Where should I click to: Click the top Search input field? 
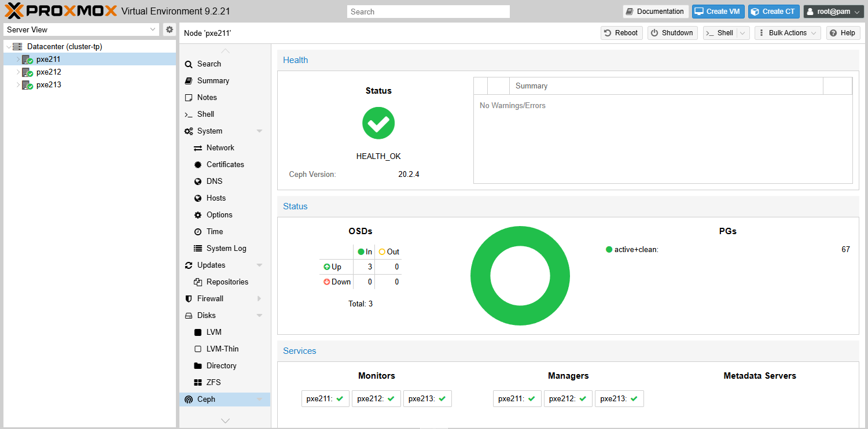click(x=428, y=12)
